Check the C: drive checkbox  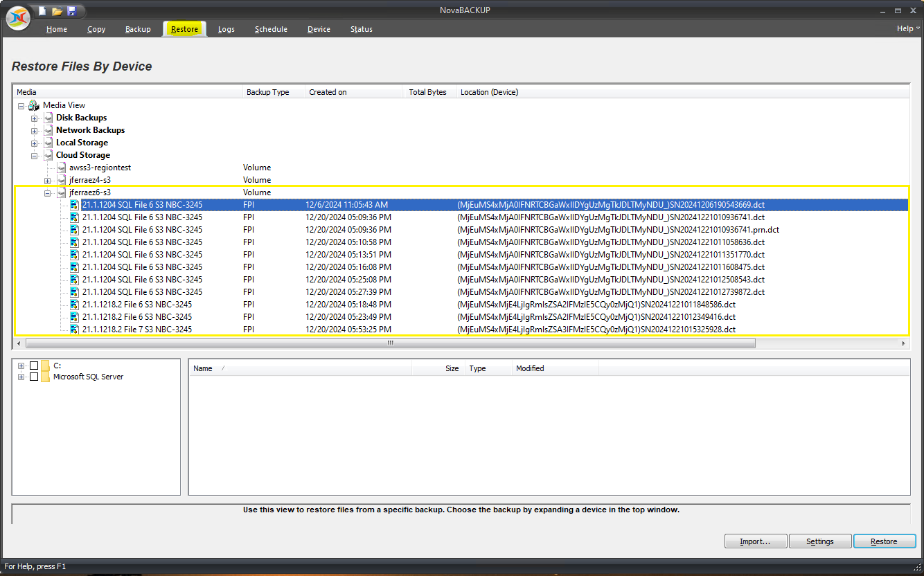(x=34, y=366)
